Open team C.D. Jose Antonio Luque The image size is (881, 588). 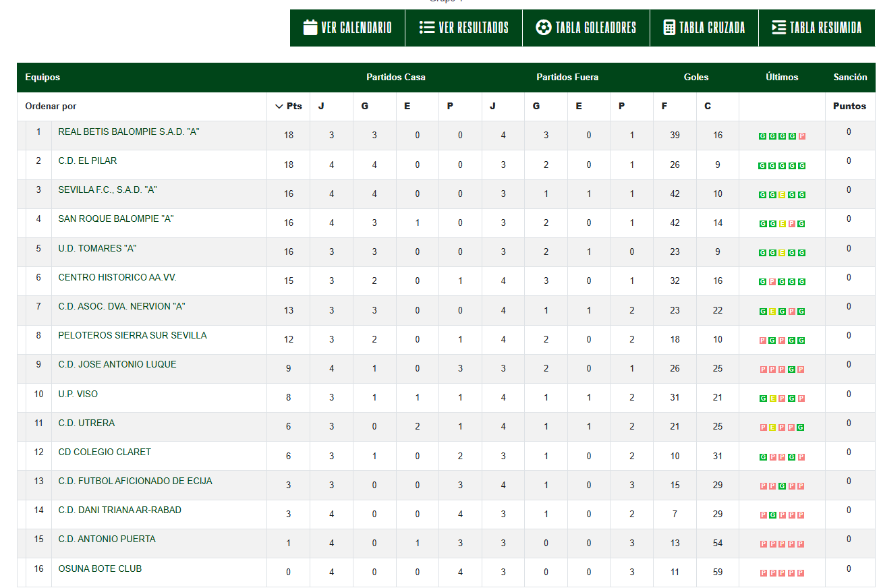pyautogui.click(x=117, y=365)
